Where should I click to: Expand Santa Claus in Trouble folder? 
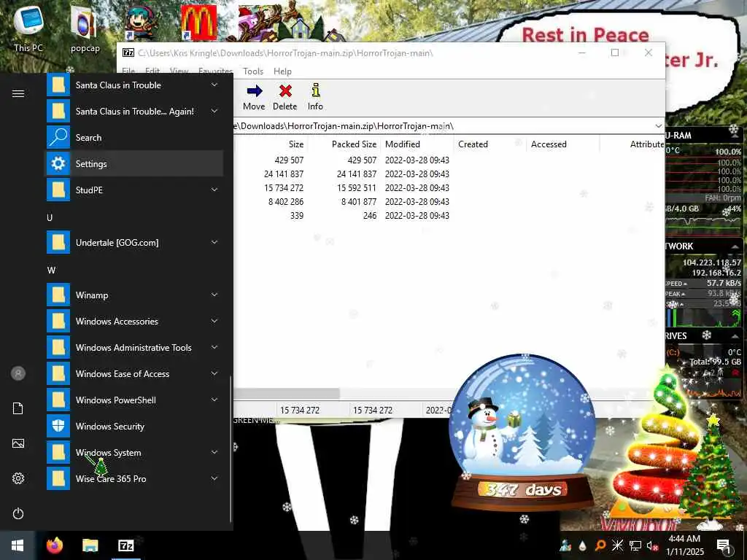click(x=214, y=85)
